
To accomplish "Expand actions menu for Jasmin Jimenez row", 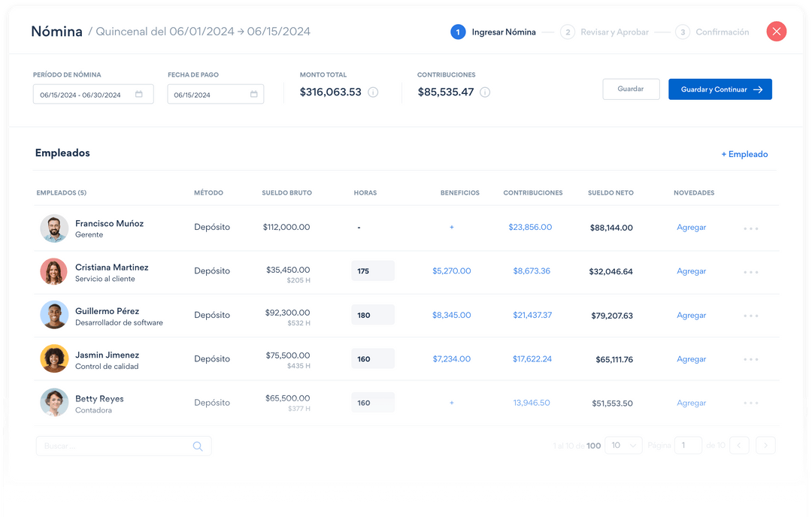I will coord(750,358).
